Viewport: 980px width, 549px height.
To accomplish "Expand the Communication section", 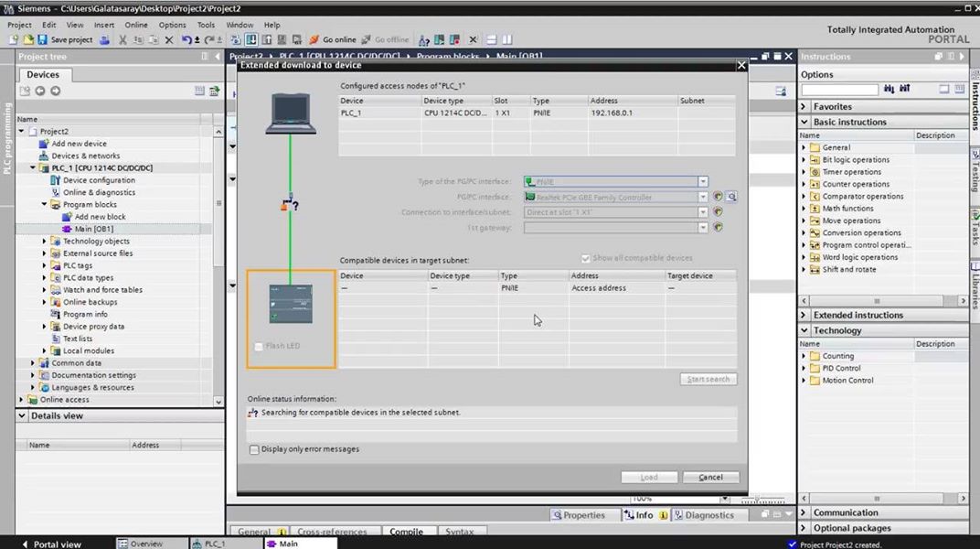I will click(x=804, y=512).
